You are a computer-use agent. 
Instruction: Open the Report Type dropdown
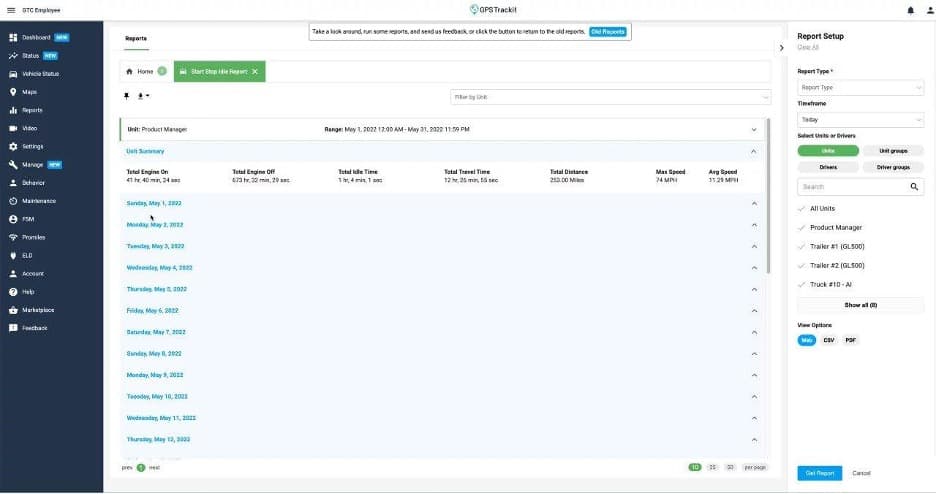click(860, 88)
